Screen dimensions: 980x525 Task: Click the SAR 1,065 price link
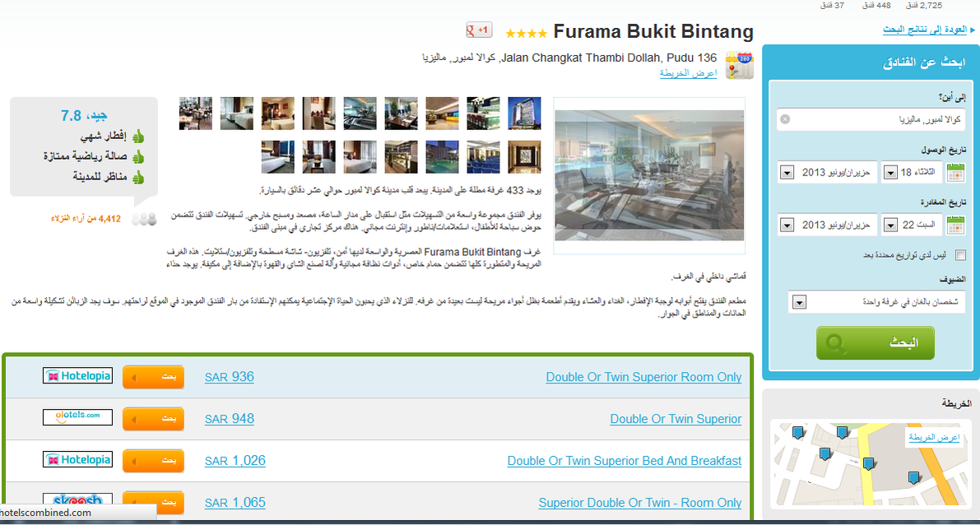tap(235, 503)
